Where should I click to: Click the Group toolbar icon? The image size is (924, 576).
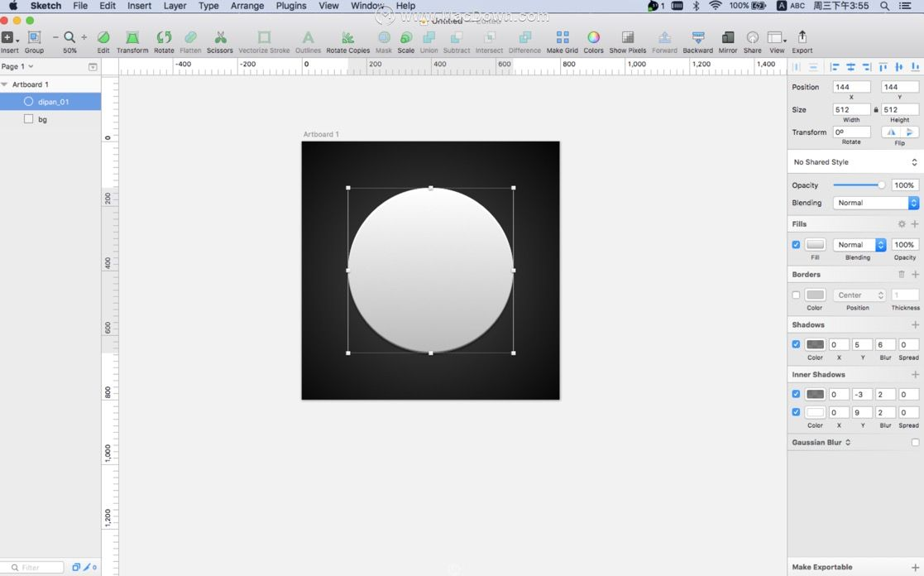pyautogui.click(x=34, y=38)
